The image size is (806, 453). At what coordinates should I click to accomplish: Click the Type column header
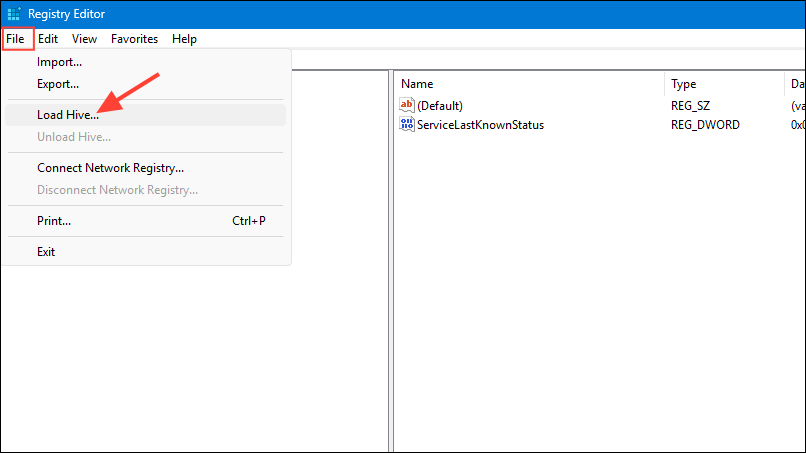coord(724,84)
